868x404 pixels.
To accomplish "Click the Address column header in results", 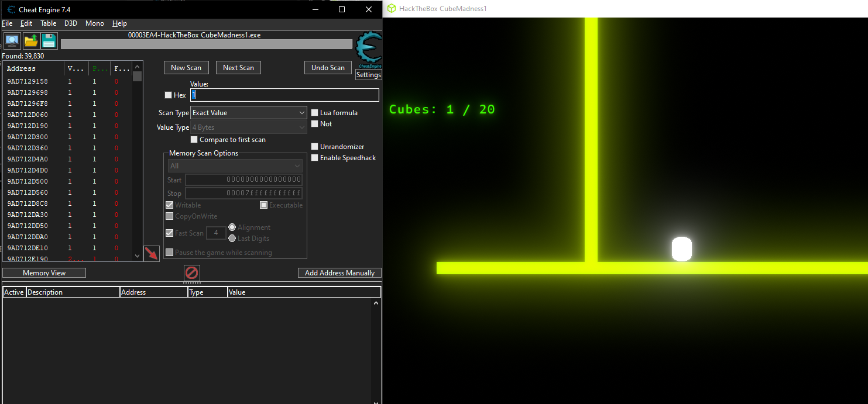I will (x=34, y=68).
